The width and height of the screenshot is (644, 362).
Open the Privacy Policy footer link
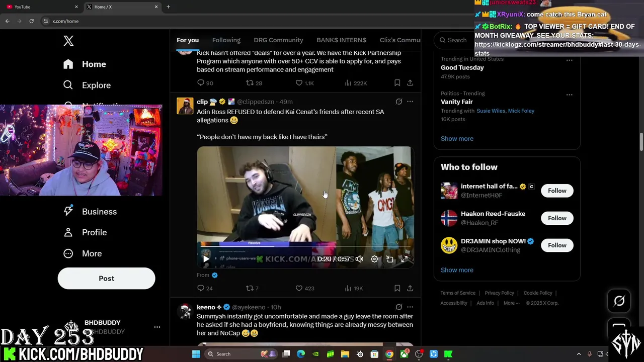tap(499, 293)
